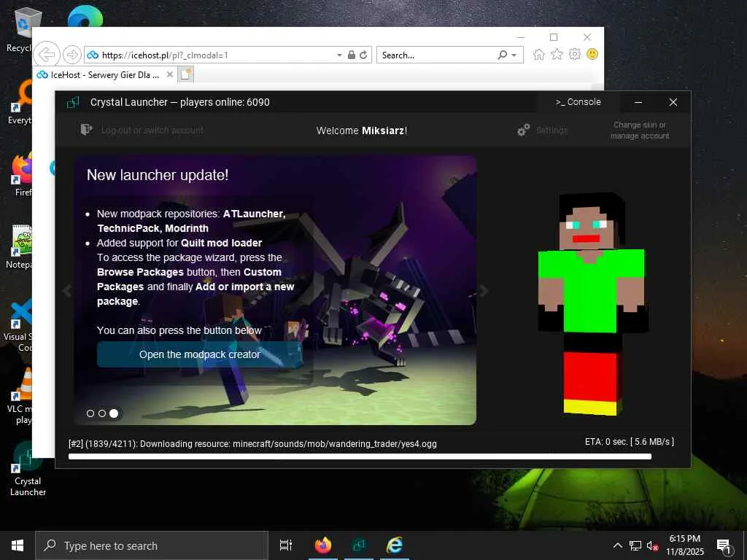Click the Miksiarz player skin preview
Image resolution: width=747 pixels, height=560 pixels.
[592, 304]
